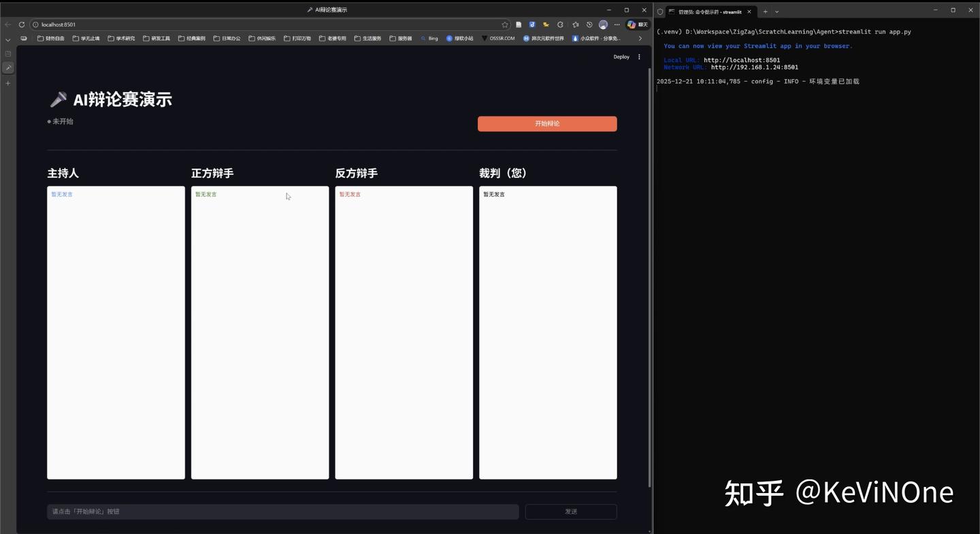Open the OSSSR.COM bookmark
Screen dimensions: 980x534
(x=500, y=38)
